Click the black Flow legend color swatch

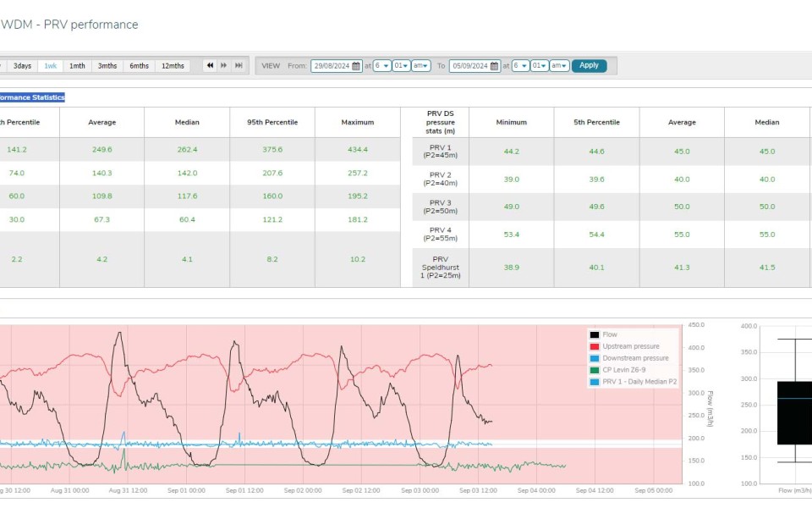(595, 335)
